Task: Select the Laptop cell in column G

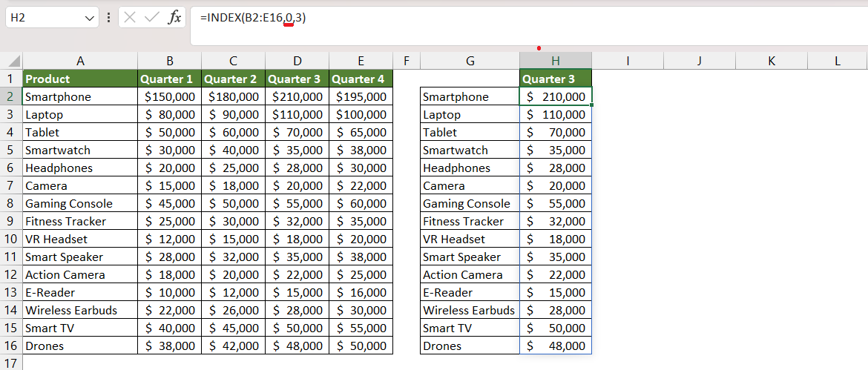Action: coord(470,114)
